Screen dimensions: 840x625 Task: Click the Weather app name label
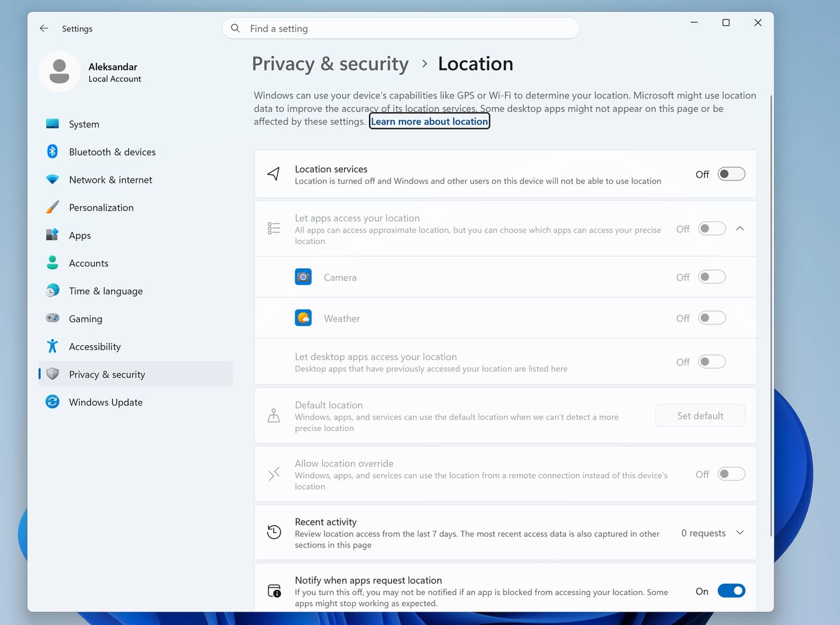tap(342, 318)
